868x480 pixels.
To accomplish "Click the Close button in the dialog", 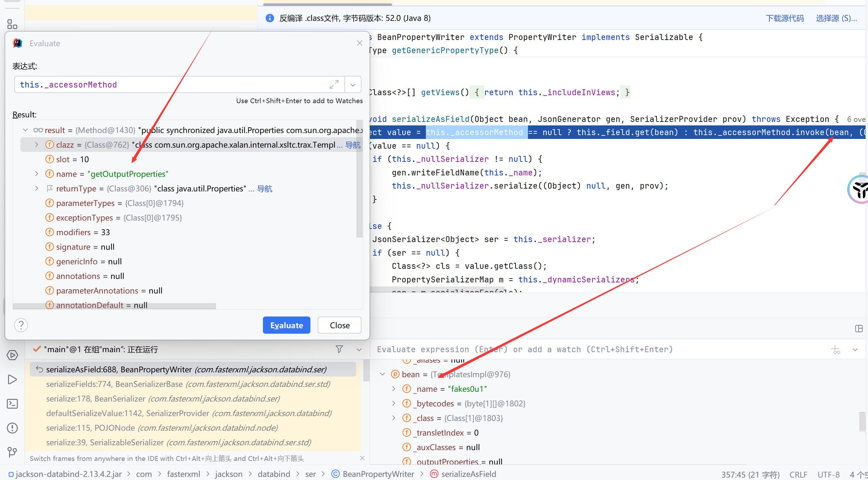I will point(339,325).
